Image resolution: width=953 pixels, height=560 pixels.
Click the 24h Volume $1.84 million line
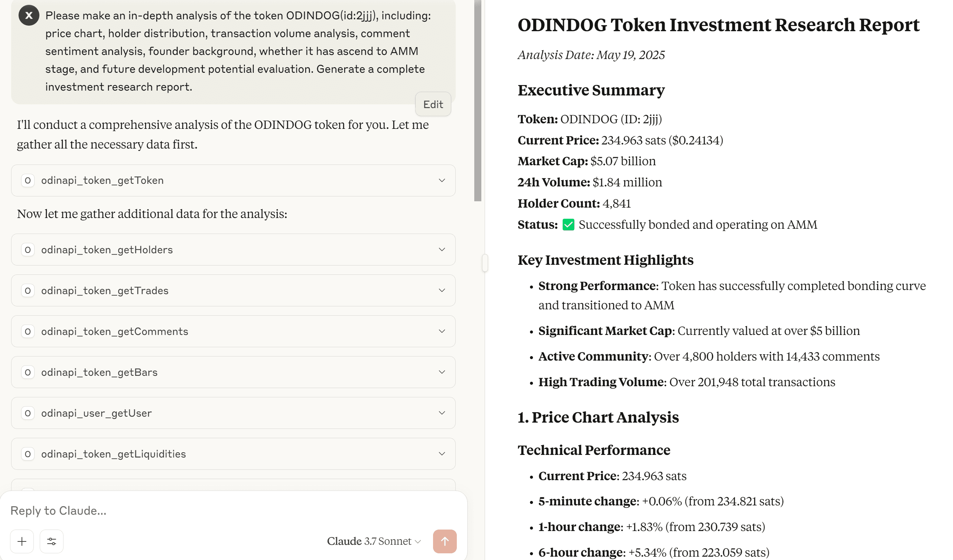(590, 182)
